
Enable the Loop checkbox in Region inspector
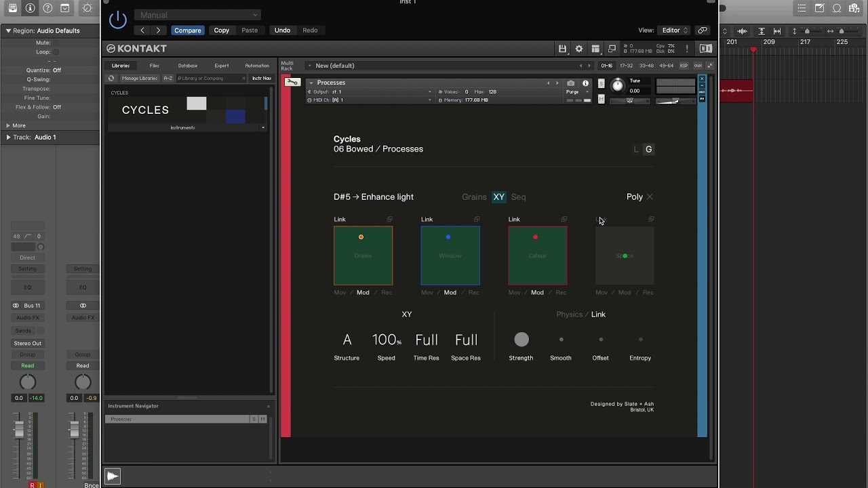[56, 52]
